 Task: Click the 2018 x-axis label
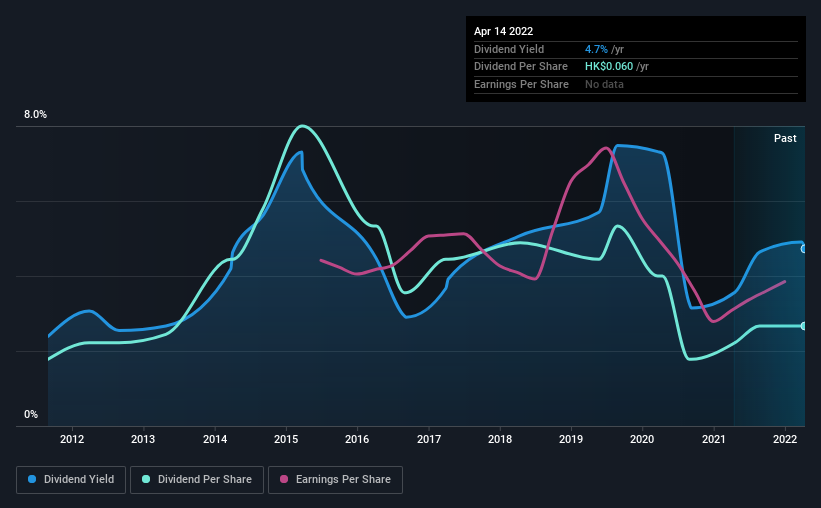500,439
